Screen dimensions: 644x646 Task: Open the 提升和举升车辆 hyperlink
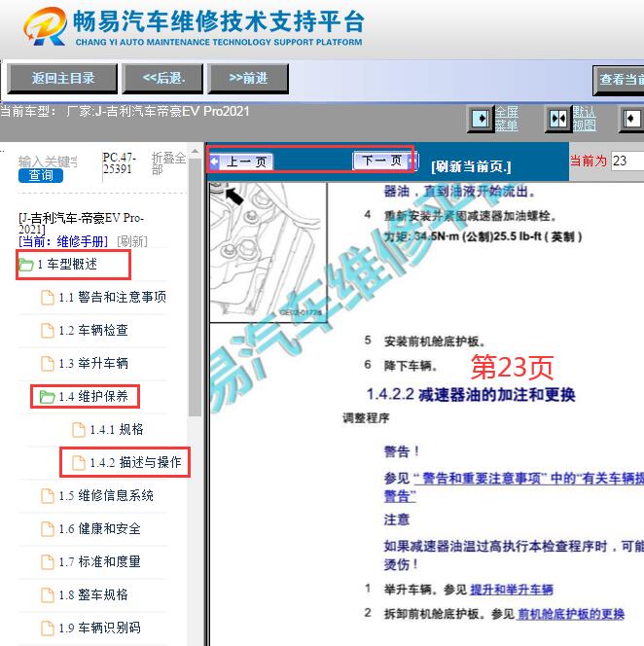coord(512,590)
